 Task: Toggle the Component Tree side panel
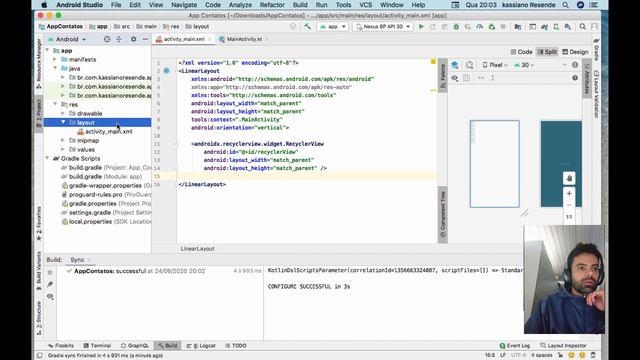point(442,215)
